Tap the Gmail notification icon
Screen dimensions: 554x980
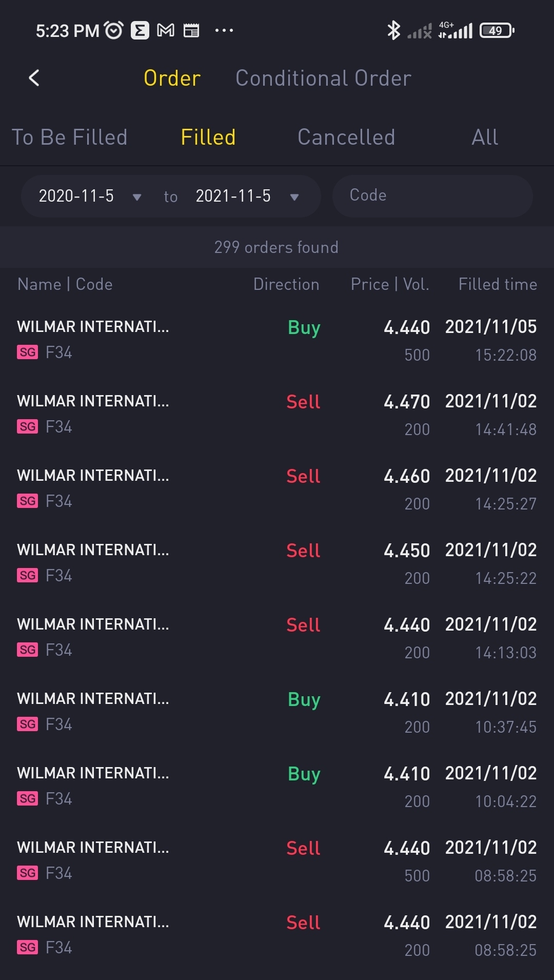(x=165, y=31)
